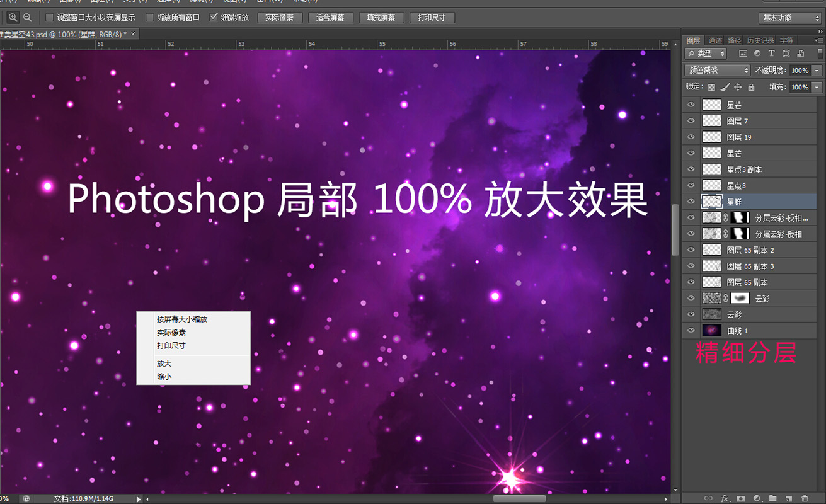The width and height of the screenshot is (826, 504).
Task: Create new adjustment layer icon
Action: [757, 498]
